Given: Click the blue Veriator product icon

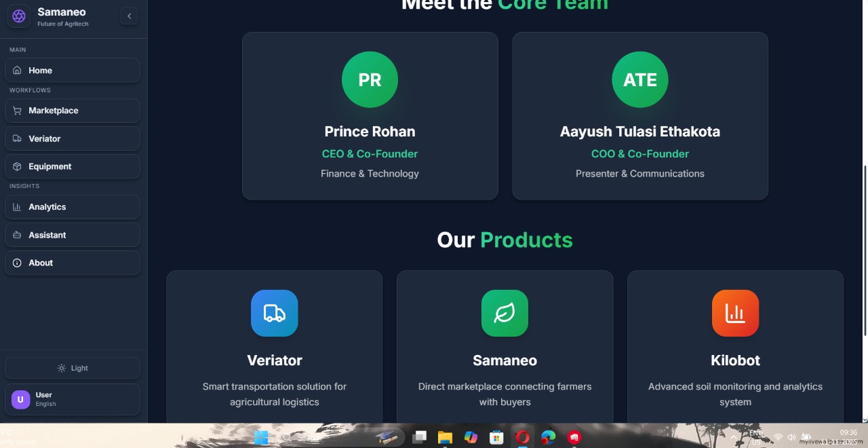Looking at the screenshot, I should (275, 313).
